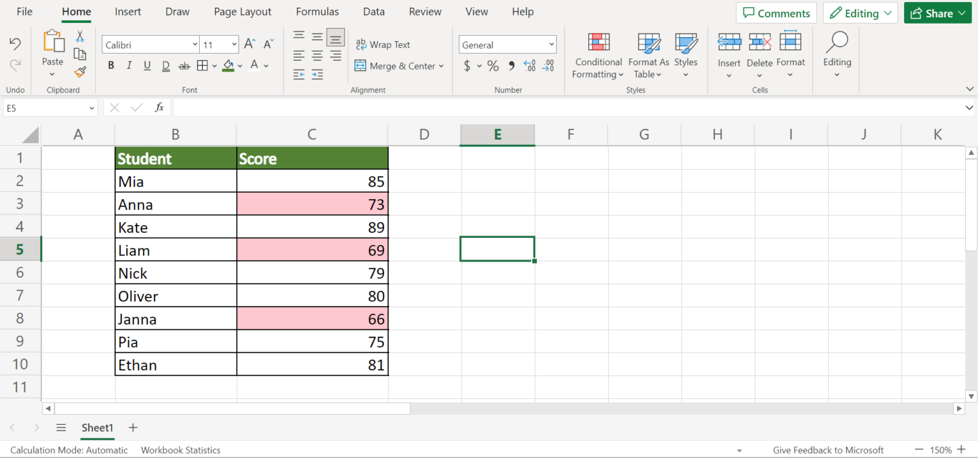The width and height of the screenshot is (980, 460).
Task: Open the Formulas ribbon tab
Action: click(317, 11)
